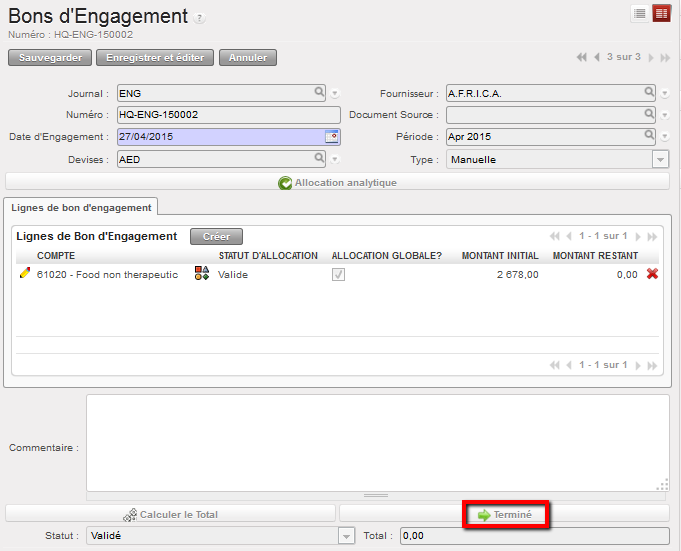The height and width of the screenshot is (551, 681).
Task: Switch to list view icon
Action: tap(639, 13)
